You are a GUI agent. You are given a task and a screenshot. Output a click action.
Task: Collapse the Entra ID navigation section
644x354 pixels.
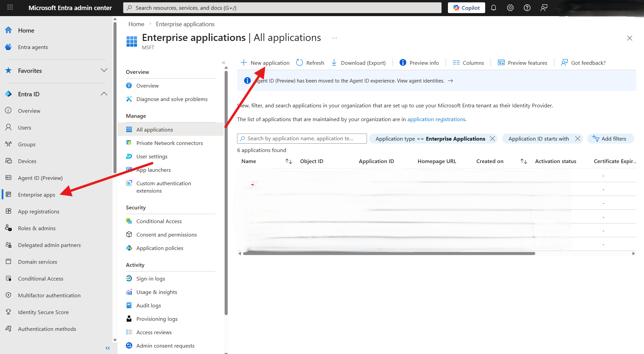point(104,94)
